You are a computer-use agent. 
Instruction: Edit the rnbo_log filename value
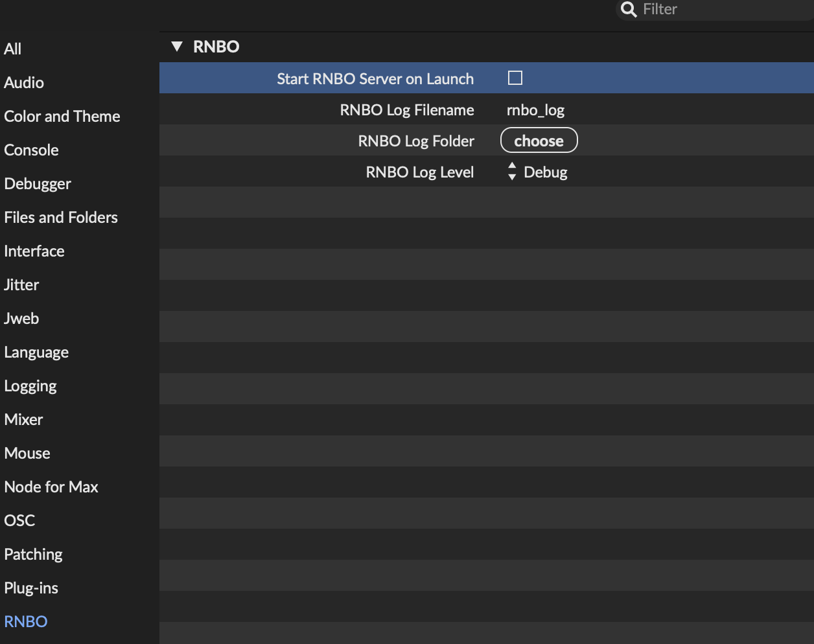[x=535, y=110]
